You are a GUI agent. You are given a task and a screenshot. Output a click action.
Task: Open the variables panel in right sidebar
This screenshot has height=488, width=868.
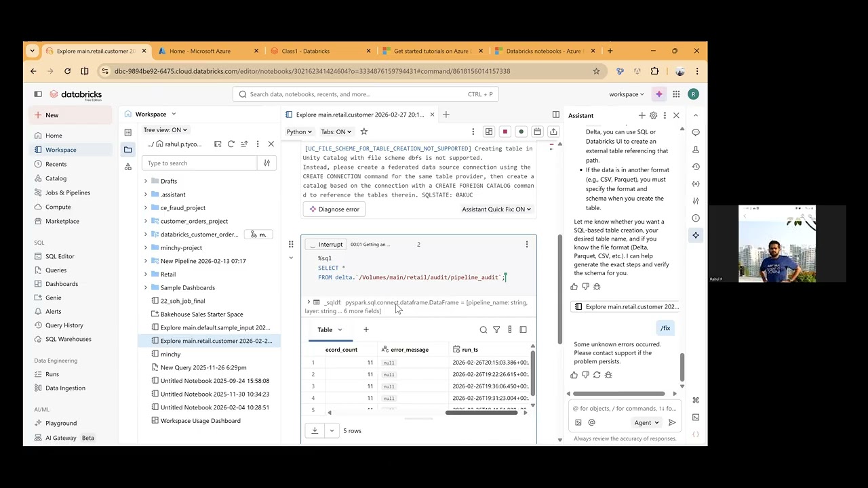696,184
